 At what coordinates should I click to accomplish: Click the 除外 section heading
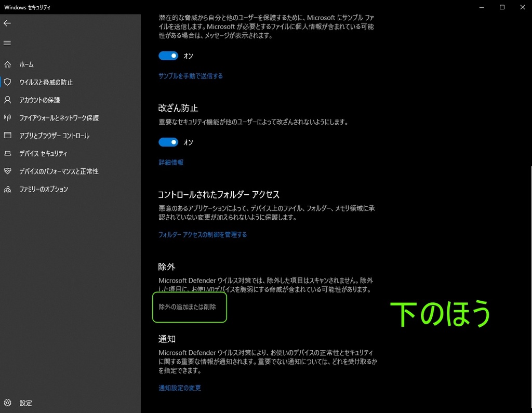(x=167, y=267)
